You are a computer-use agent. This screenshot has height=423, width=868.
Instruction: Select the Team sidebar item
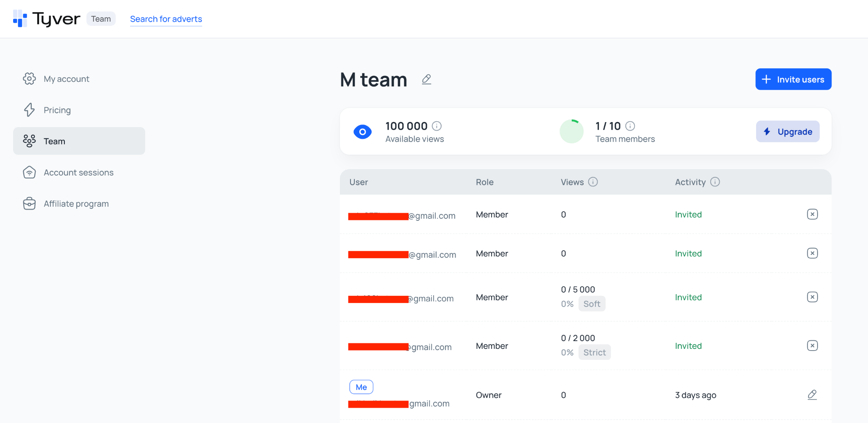[79, 141]
